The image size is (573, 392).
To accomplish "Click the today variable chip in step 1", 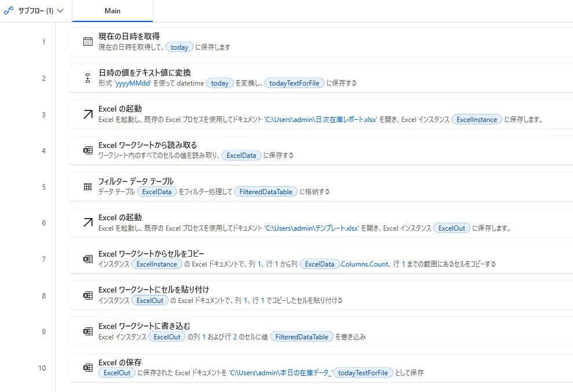I will tap(179, 47).
